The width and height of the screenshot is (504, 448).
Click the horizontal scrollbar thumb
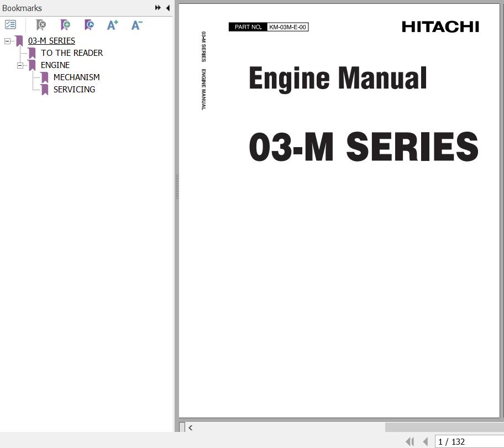[x=444, y=428]
